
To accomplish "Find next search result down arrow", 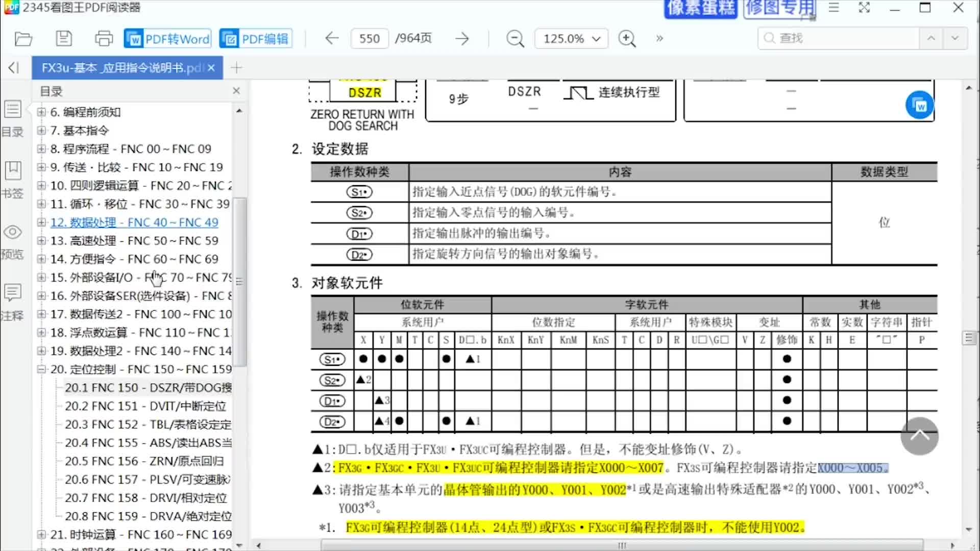I will [955, 39].
